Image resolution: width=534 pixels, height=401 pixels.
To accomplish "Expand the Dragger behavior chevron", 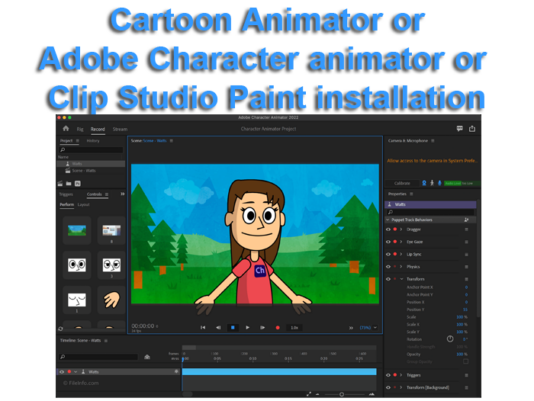I will coord(401,229).
